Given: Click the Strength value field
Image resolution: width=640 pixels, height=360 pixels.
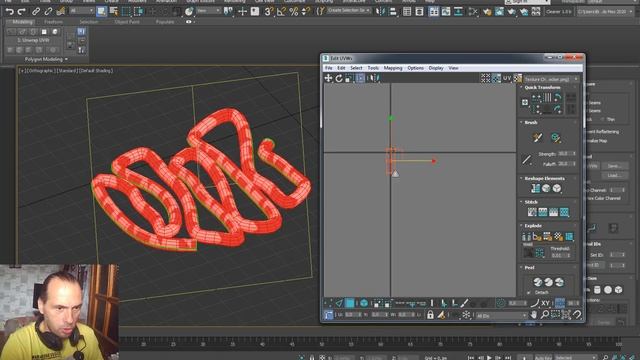Looking at the screenshot, I should (x=567, y=154).
